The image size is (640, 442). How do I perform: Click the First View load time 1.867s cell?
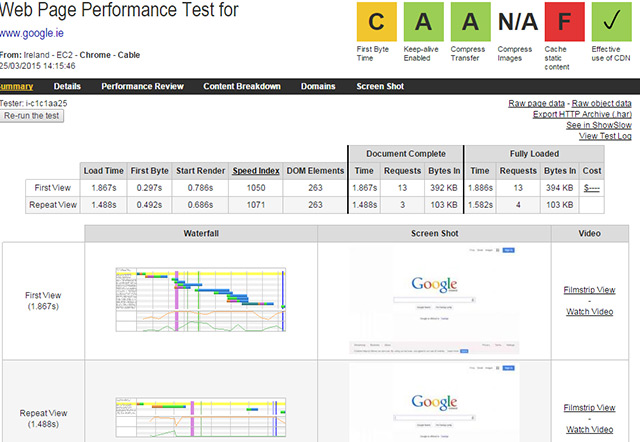[x=104, y=188]
